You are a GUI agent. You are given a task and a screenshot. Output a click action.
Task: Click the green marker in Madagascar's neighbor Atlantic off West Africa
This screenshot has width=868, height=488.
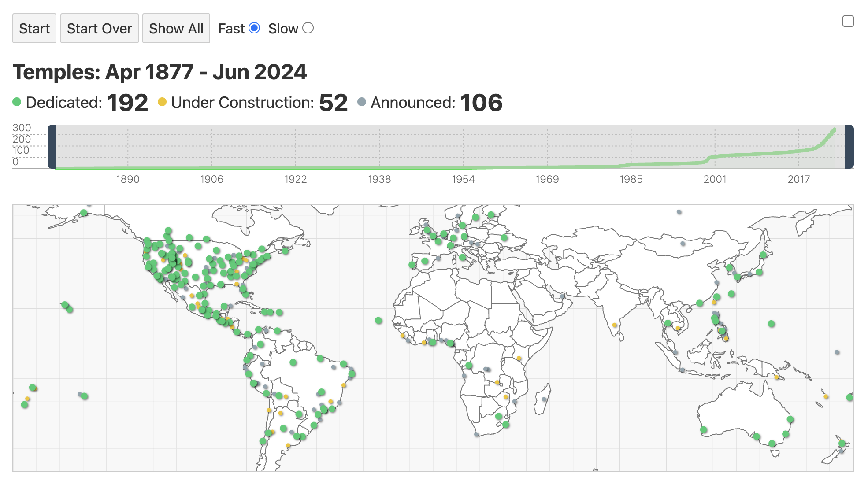click(x=378, y=320)
